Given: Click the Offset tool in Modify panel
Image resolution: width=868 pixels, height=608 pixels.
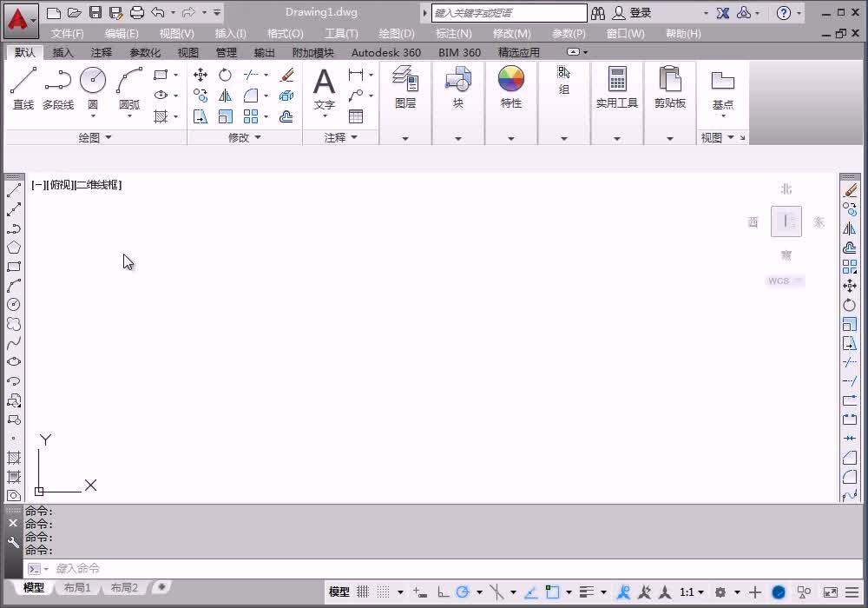Looking at the screenshot, I should [286, 117].
